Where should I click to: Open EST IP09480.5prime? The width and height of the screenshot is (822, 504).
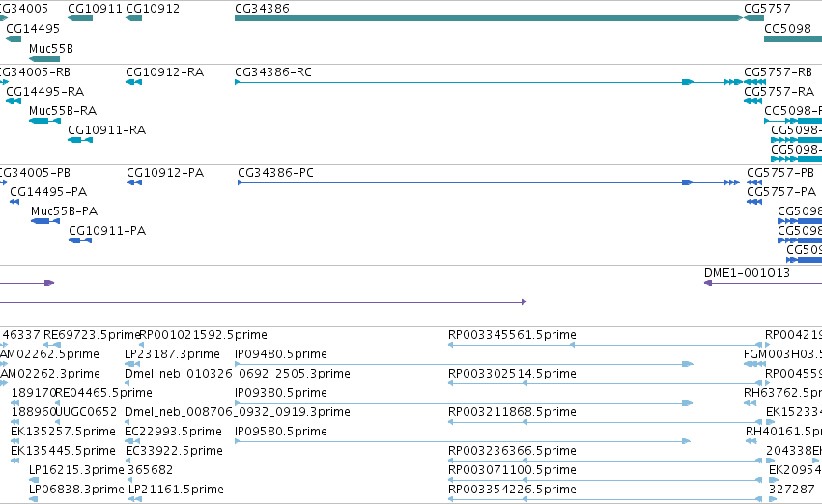[281, 354]
